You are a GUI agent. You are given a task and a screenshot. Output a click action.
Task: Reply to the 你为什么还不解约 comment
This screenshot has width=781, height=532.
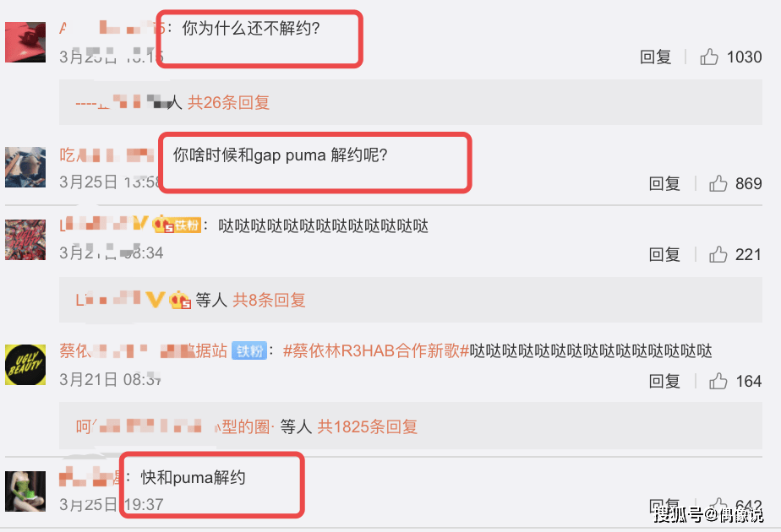(x=655, y=57)
